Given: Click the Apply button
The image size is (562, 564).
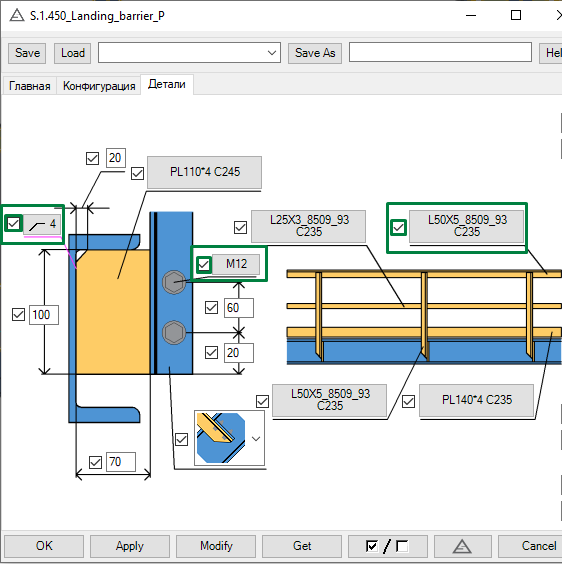Looking at the screenshot, I should [x=130, y=546].
